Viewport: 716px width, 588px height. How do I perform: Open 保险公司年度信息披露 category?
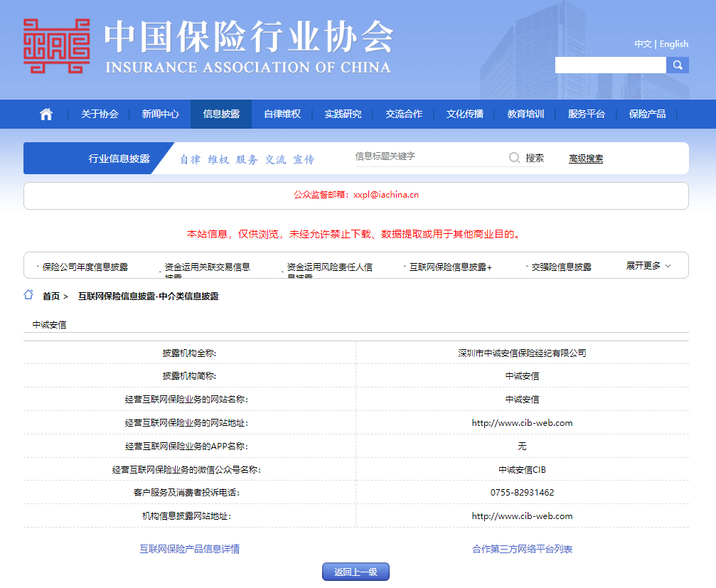tap(85, 267)
